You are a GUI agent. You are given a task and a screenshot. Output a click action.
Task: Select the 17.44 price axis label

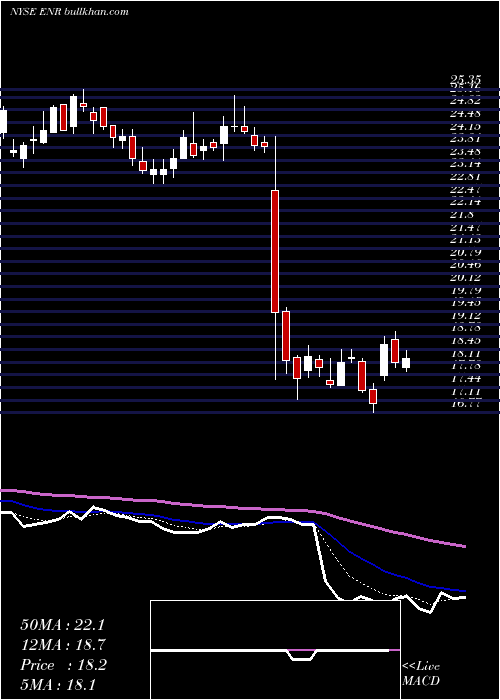[x=465, y=379]
